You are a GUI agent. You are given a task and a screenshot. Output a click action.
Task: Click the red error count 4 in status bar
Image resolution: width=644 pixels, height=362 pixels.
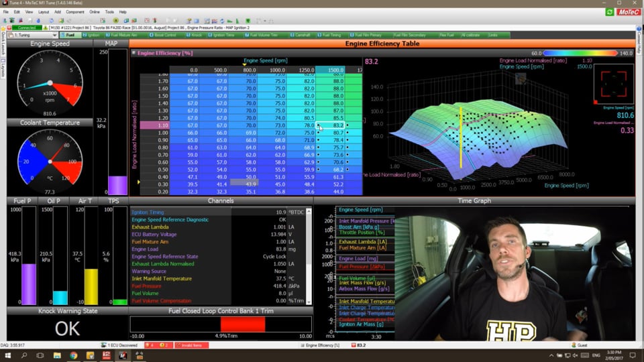150,345
